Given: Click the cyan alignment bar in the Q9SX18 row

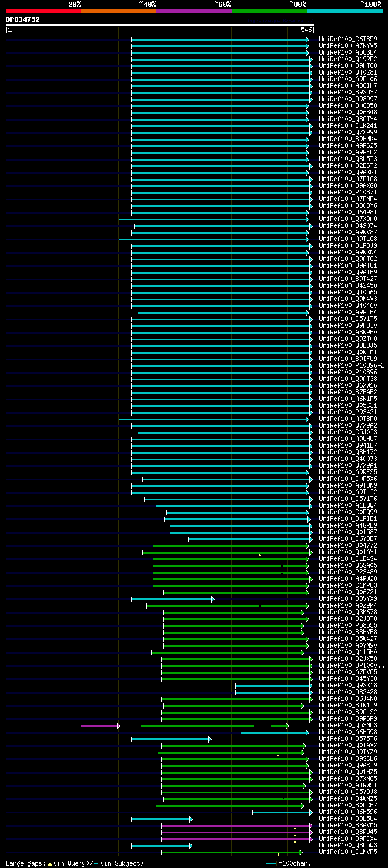Looking at the screenshot, I should [x=274, y=686].
